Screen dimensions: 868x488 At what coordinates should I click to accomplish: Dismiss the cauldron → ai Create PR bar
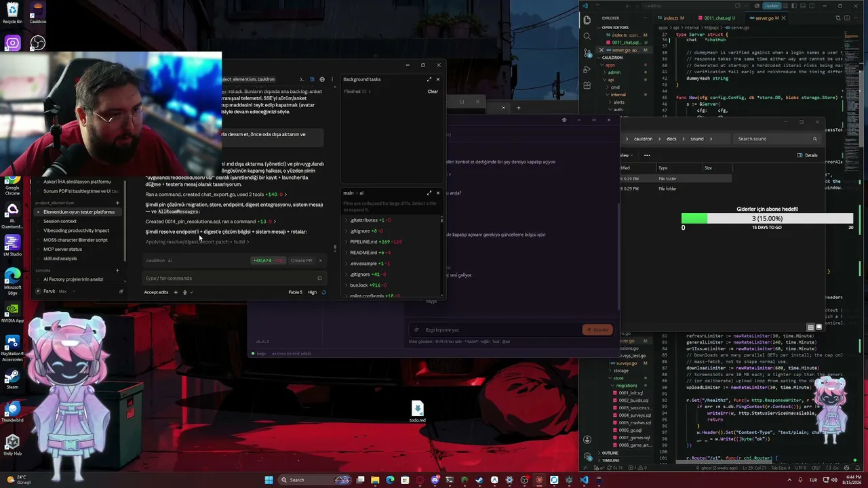(x=320, y=260)
